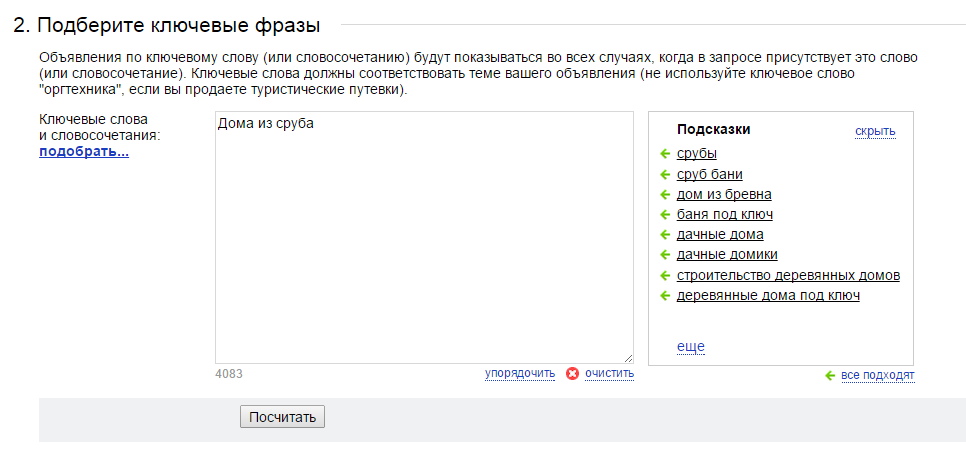This screenshot has height=453, width=966.
Task: Add all suggestions via все подходят
Action: [878, 375]
